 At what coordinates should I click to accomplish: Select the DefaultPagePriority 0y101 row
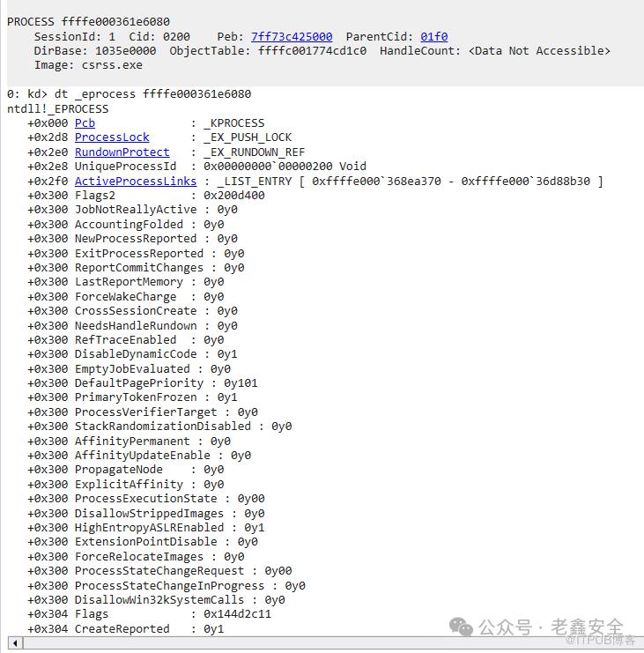pyautogui.click(x=143, y=383)
